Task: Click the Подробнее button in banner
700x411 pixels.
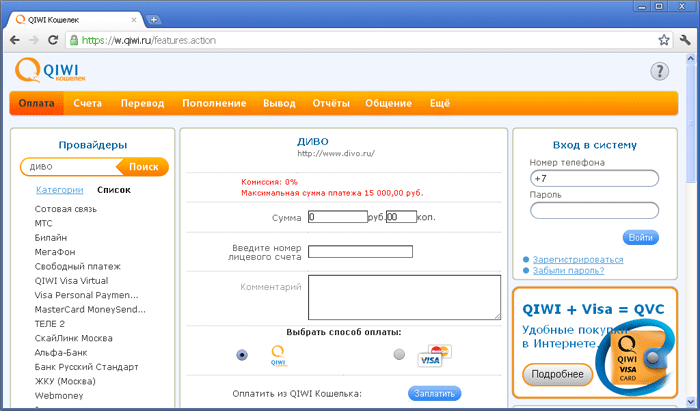Action: pos(557,374)
